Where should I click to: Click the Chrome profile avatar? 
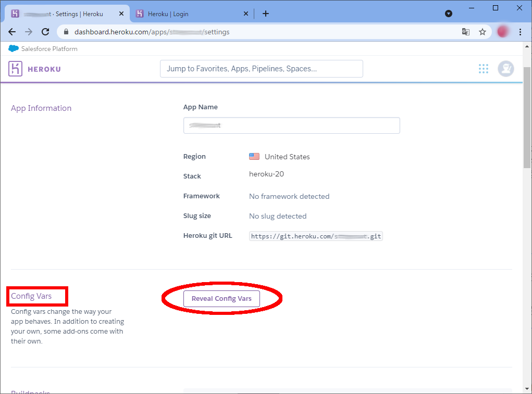[x=503, y=32]
